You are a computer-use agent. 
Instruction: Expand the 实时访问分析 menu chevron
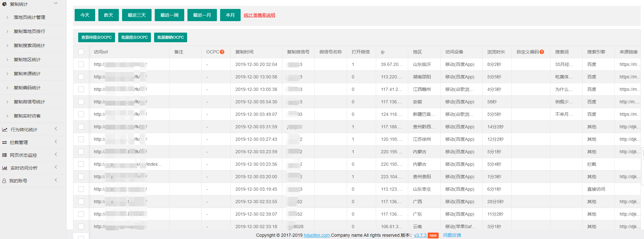point(56,167)
